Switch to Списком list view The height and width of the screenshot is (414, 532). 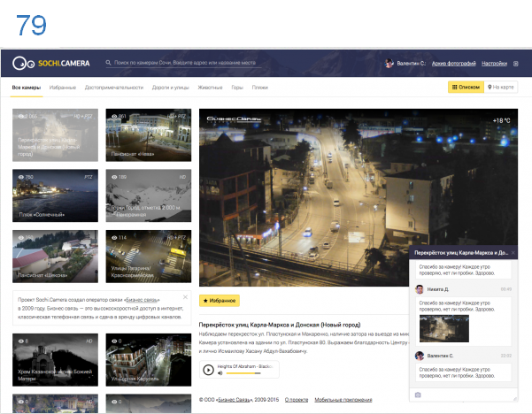(x=465, y=88)
